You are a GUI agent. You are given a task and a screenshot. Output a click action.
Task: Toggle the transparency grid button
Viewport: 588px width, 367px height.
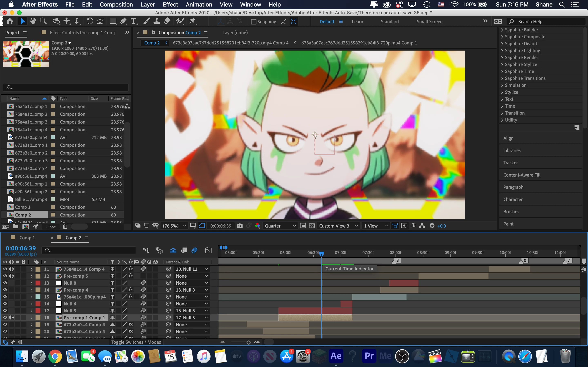(312, 226)
